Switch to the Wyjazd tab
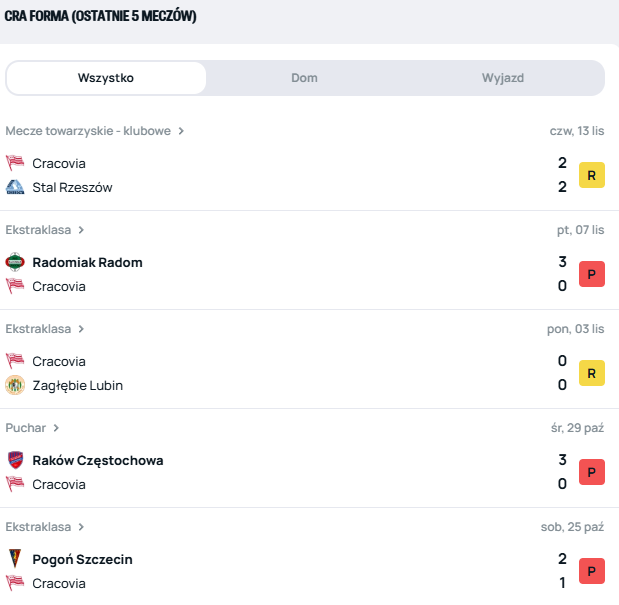Image resolution: width=619 pixels, height=605 pixels. pos(503,78)
